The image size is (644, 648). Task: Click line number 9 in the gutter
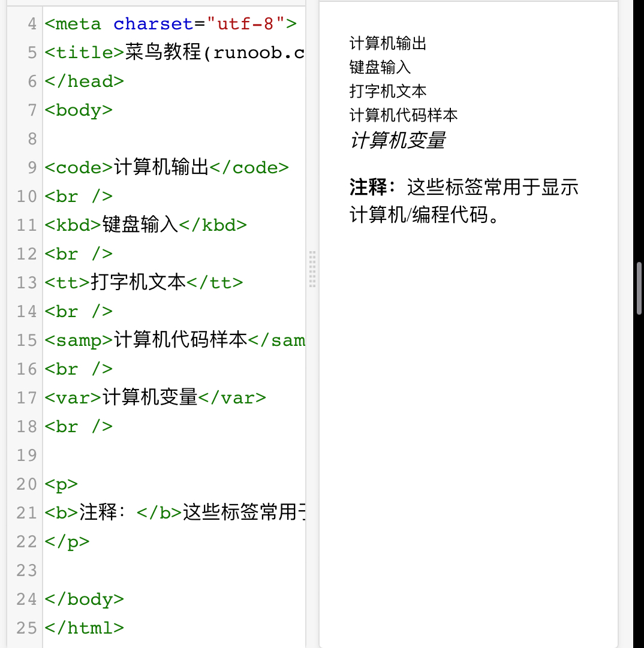pos(32,167)
